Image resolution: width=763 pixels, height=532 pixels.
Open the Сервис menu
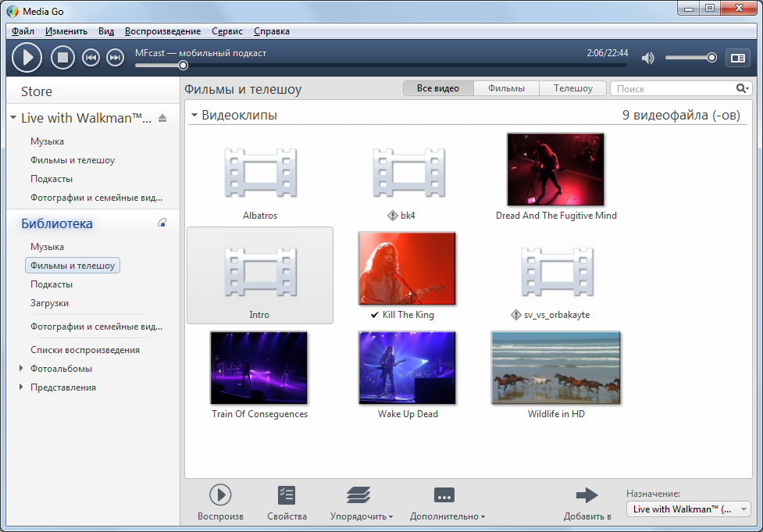point(226,31)
